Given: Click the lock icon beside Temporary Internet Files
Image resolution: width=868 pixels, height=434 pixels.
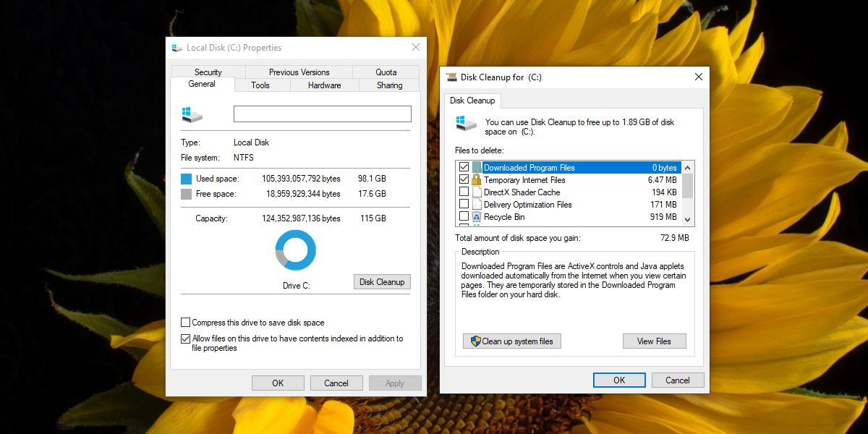Looking at the screenshot, I should click(477, 180).
